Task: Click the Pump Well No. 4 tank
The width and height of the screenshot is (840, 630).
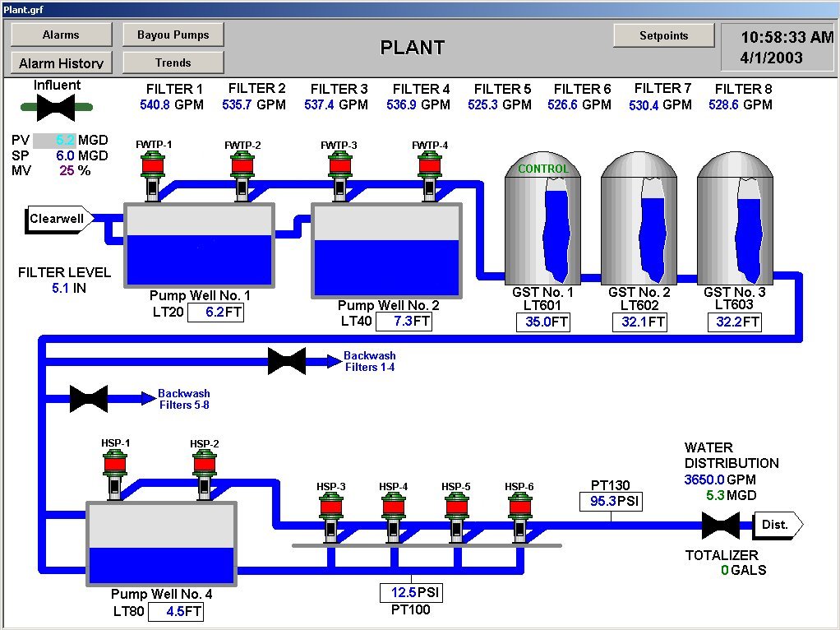Action: click(161, 544)
